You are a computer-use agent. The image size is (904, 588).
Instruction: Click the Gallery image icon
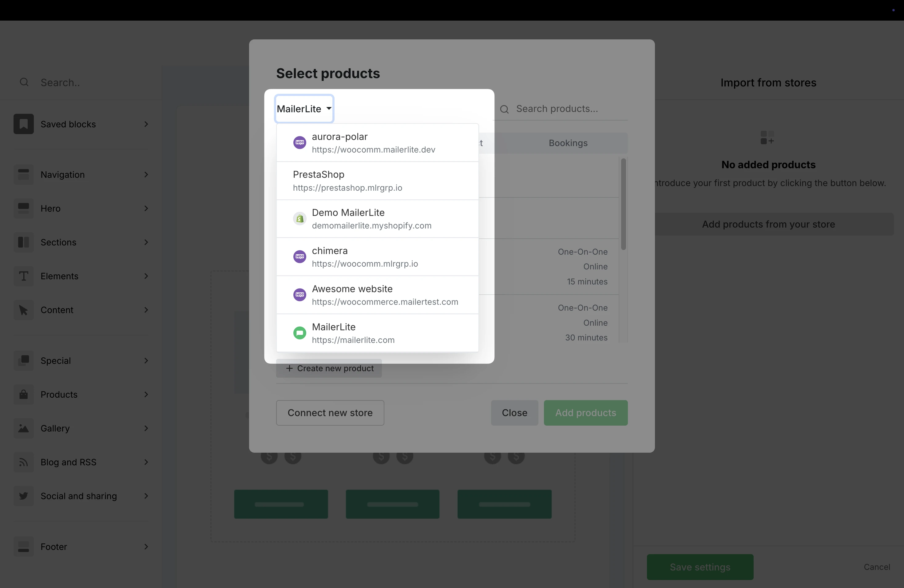(x=24, y=428)
